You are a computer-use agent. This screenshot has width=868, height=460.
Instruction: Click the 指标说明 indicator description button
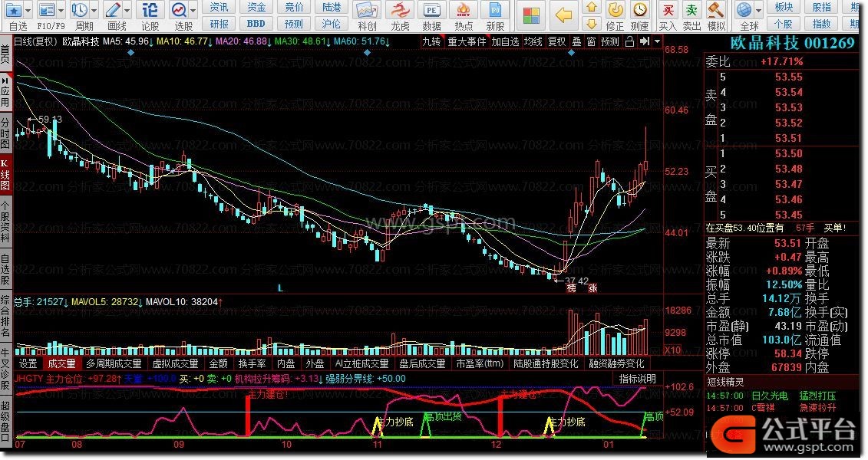click(637, 379)
